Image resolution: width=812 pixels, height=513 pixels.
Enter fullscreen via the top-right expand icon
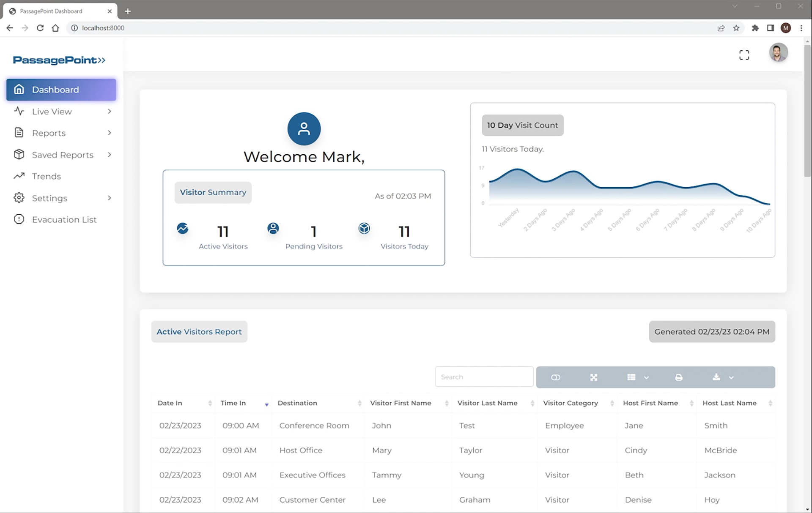744,55
